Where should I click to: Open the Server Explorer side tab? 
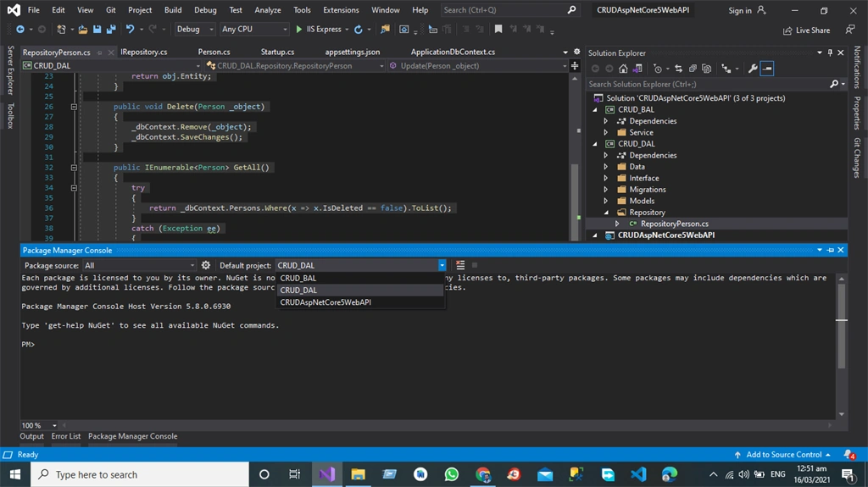10,70
